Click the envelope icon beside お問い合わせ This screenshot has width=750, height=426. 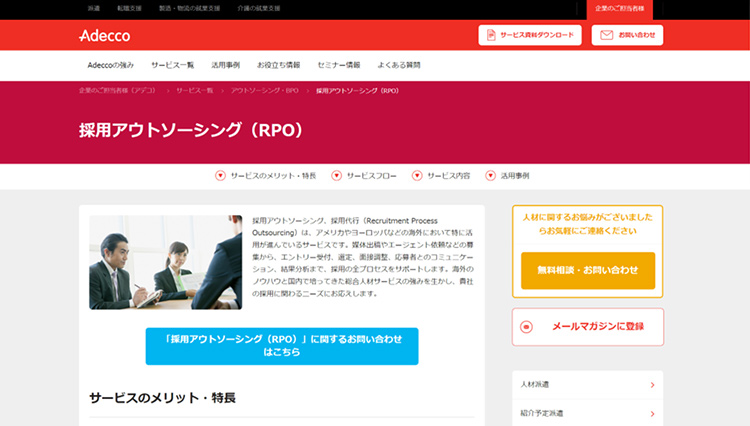click(606, 35)
